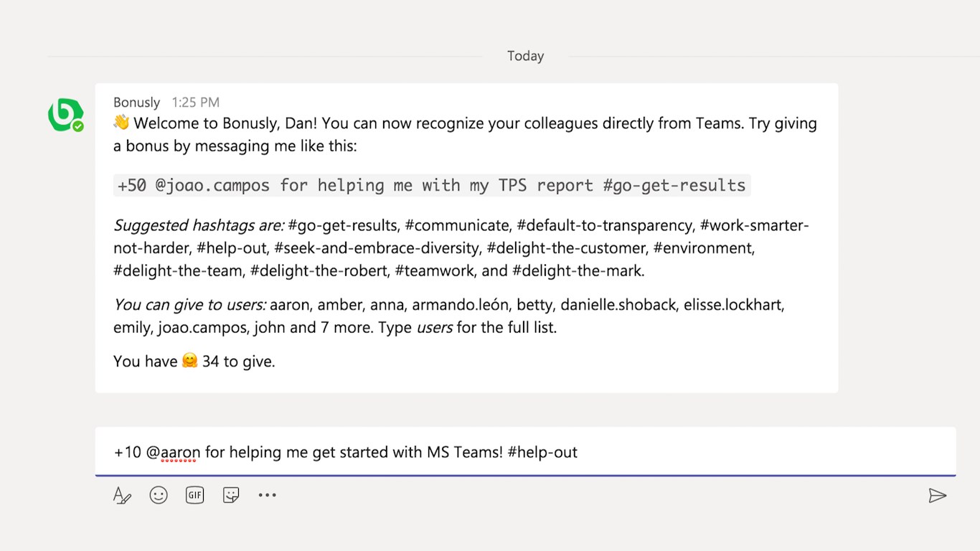Click 'You can give to users:' italic text

tap(190, 304)
